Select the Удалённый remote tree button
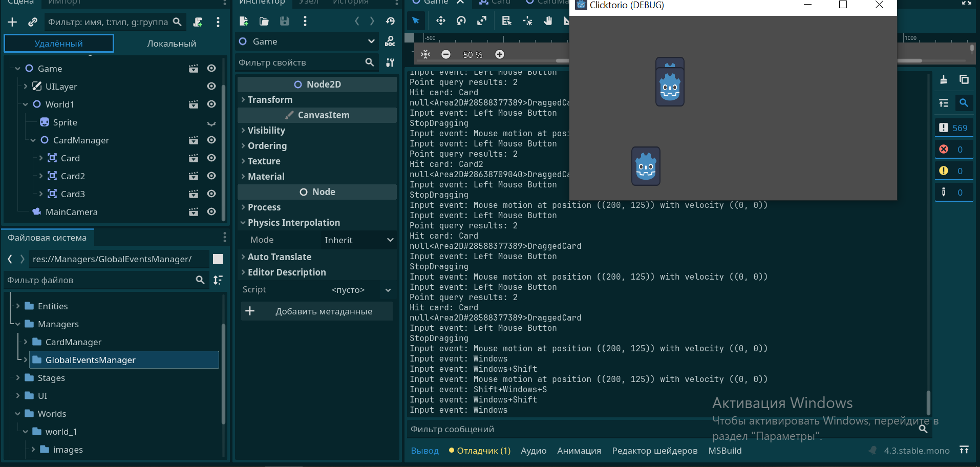980x467 pixels. tap(59, 44)
